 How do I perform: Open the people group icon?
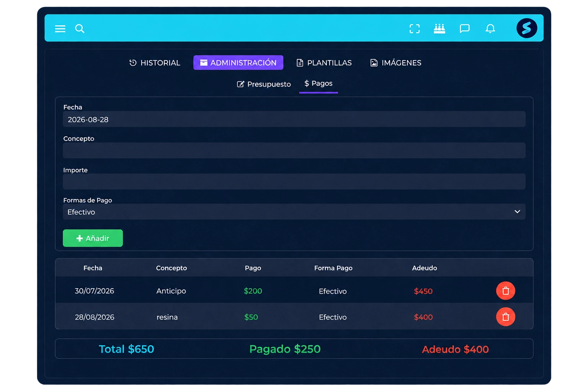pos(439,29)
